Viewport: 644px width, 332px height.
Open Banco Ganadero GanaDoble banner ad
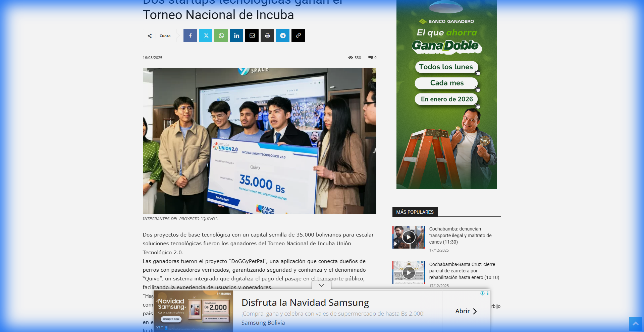[447, 94]
